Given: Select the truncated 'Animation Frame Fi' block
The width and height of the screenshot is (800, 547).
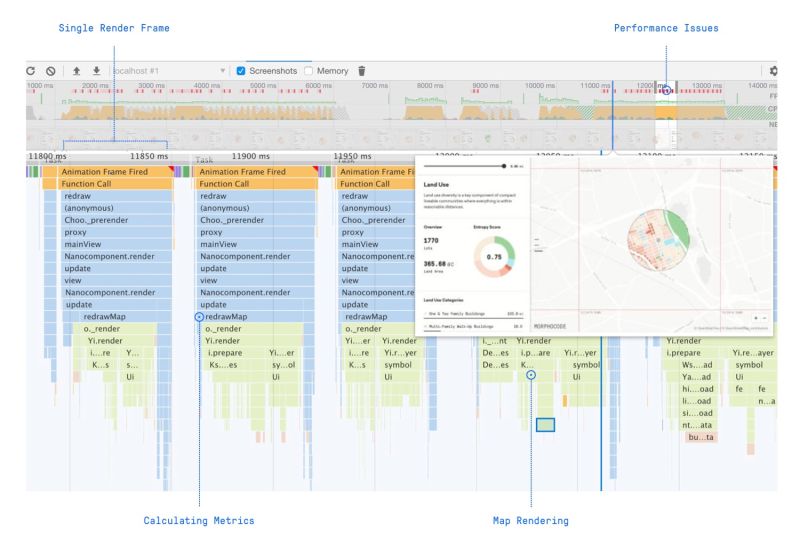Looking at the screenshot, I should pyautogui.click(x=376, y=172).
